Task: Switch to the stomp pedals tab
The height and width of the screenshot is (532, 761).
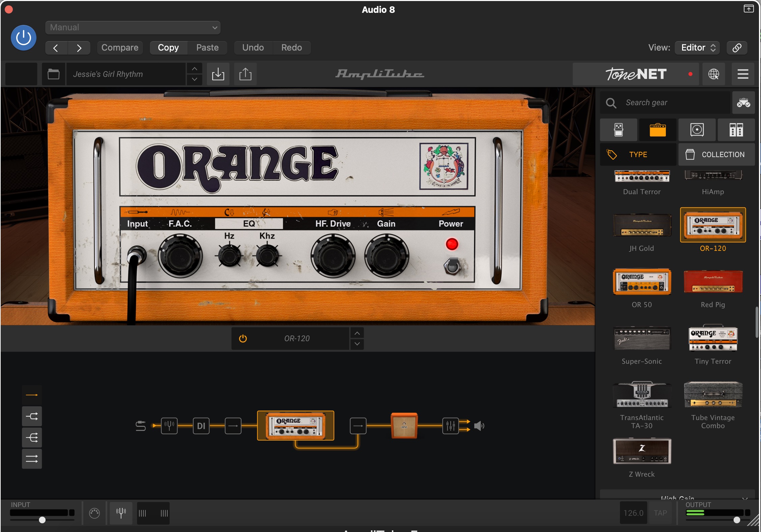Action: pos(619,130)
